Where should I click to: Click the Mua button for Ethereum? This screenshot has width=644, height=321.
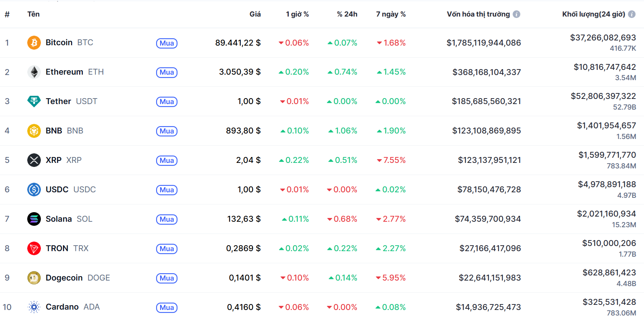[x=167, y=72]
